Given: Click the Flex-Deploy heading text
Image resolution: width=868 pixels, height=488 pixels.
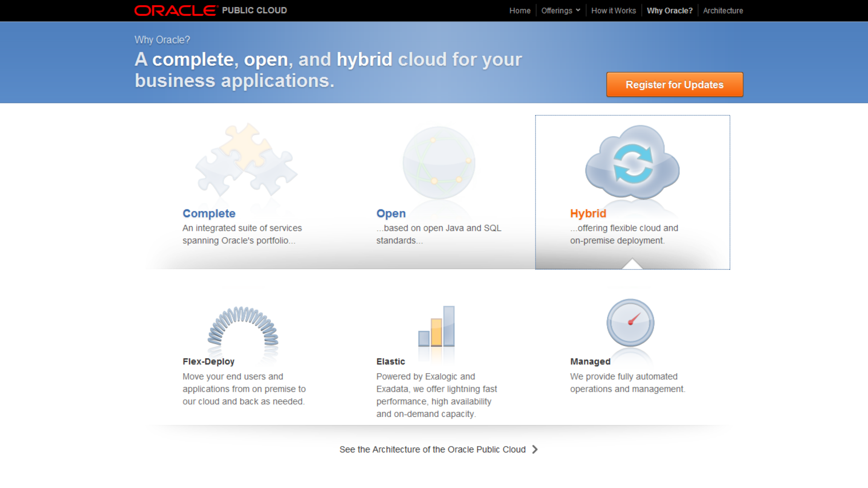Looking at the screenshot, I should pos(208,362).
